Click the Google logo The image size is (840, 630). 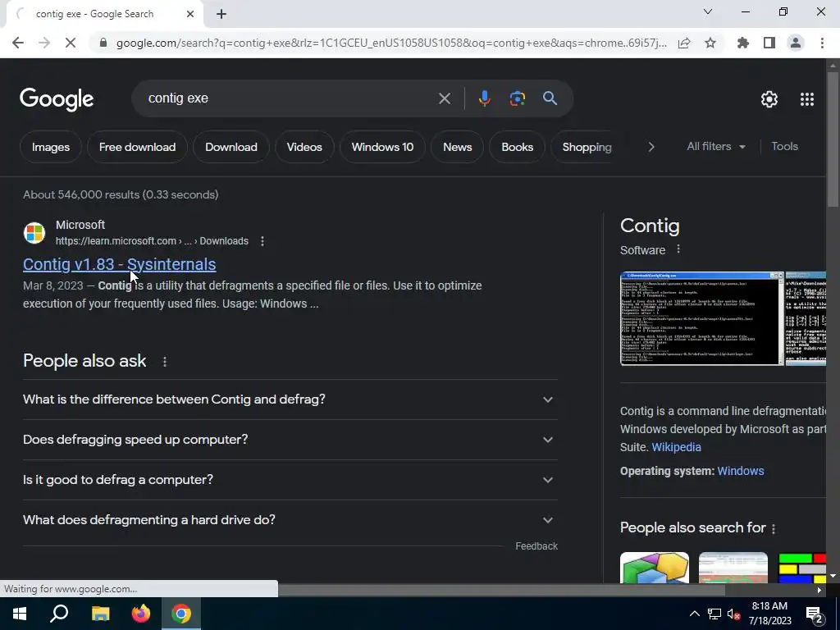pos(57,99)
